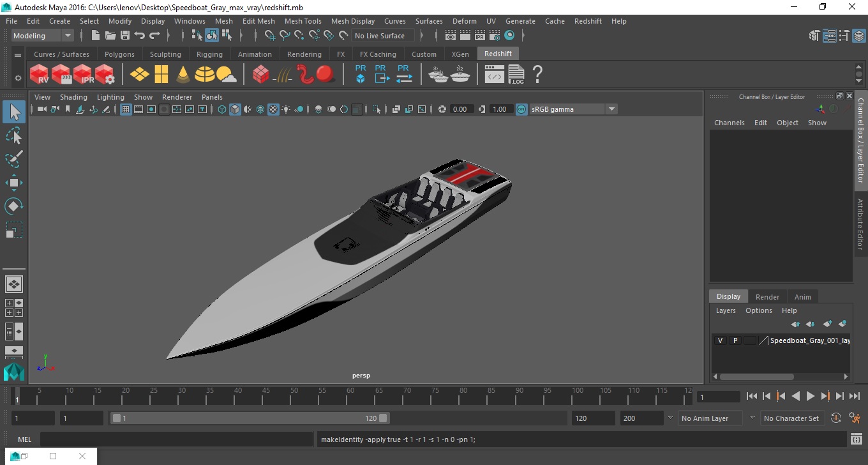Click the Undo arrow in the status line
Viewport: 868px width, 465px height.
(140, 36)
